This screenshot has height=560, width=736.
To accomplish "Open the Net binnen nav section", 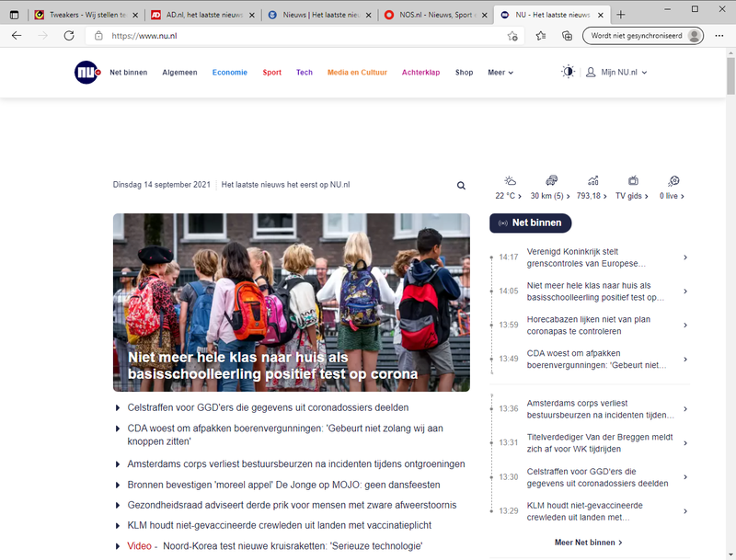I will coord(129,73).
